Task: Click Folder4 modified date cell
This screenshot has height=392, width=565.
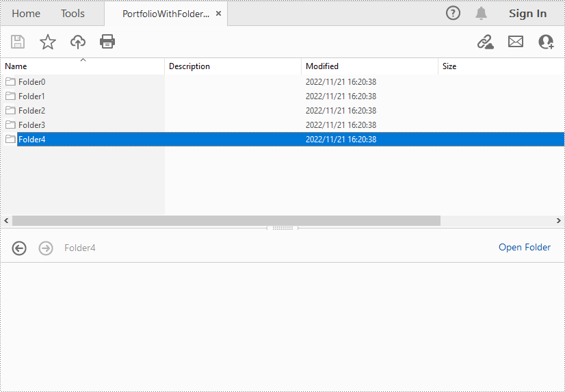Action: 341,139
